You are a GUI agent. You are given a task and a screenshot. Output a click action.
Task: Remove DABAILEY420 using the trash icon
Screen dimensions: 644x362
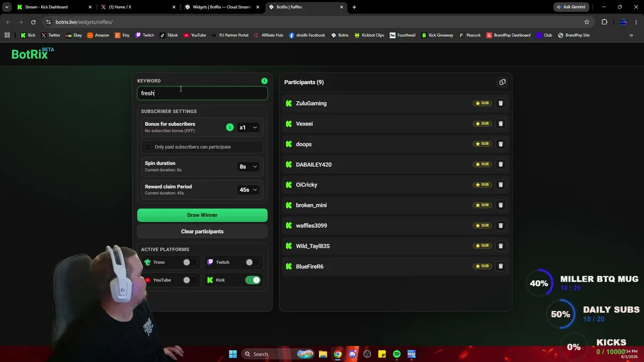501,164
